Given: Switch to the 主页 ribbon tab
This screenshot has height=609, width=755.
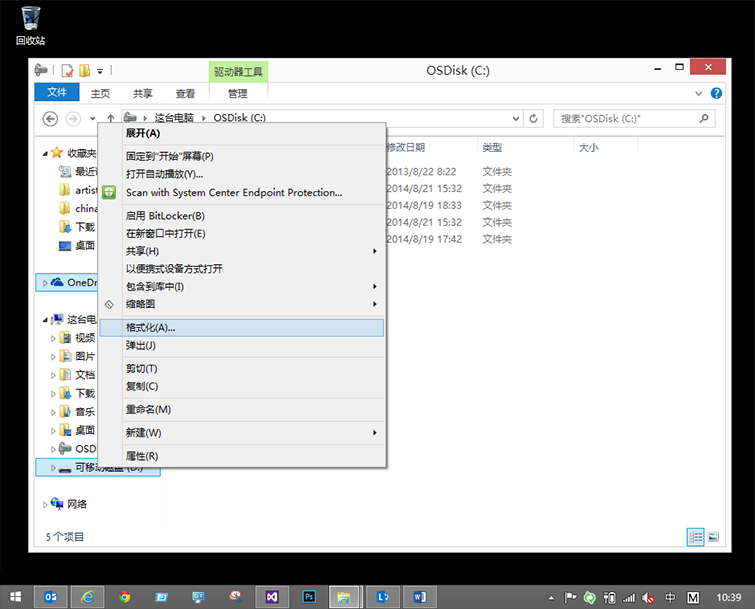Looking at the screenshot, I should click(100, 93).
